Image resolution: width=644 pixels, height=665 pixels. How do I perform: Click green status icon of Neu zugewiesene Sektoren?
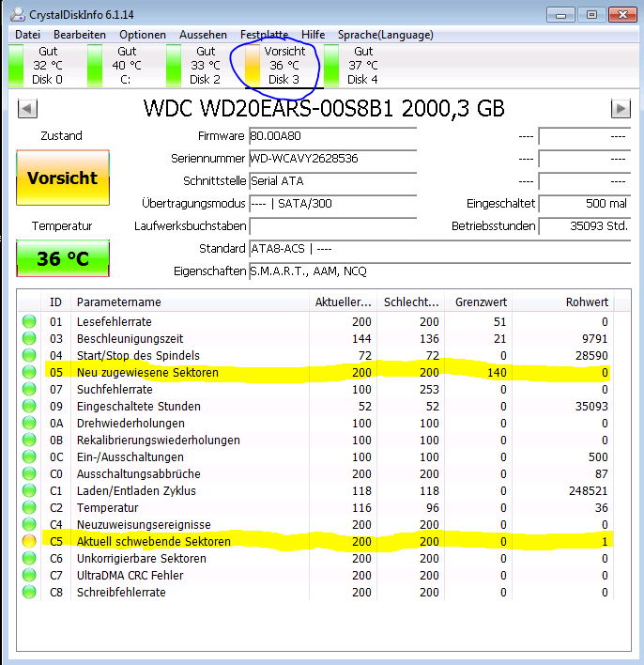[x=29, y=372]
